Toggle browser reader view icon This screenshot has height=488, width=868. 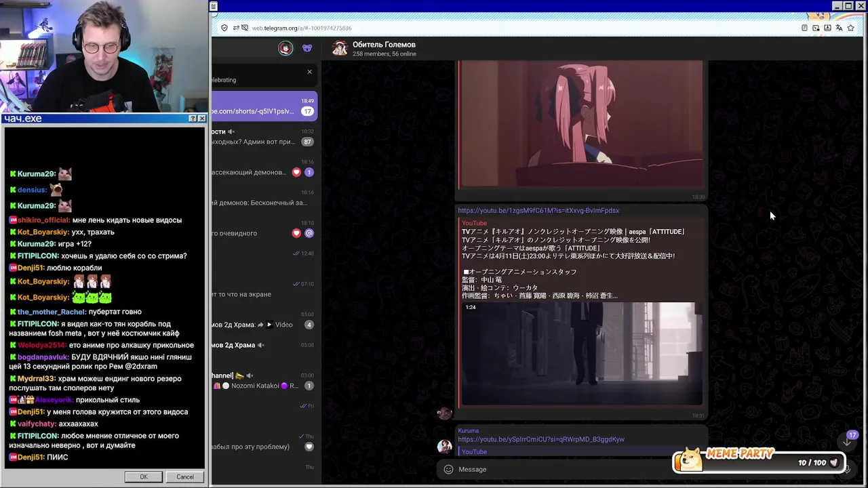click(804, 28)
